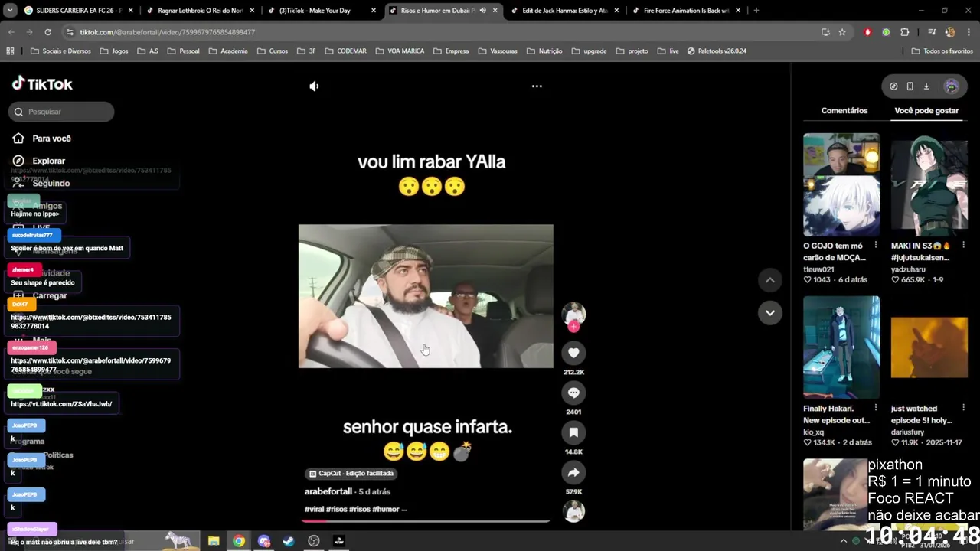Select the Você pode gostar tab
980x551 pixels.
(x=926, y=111)
